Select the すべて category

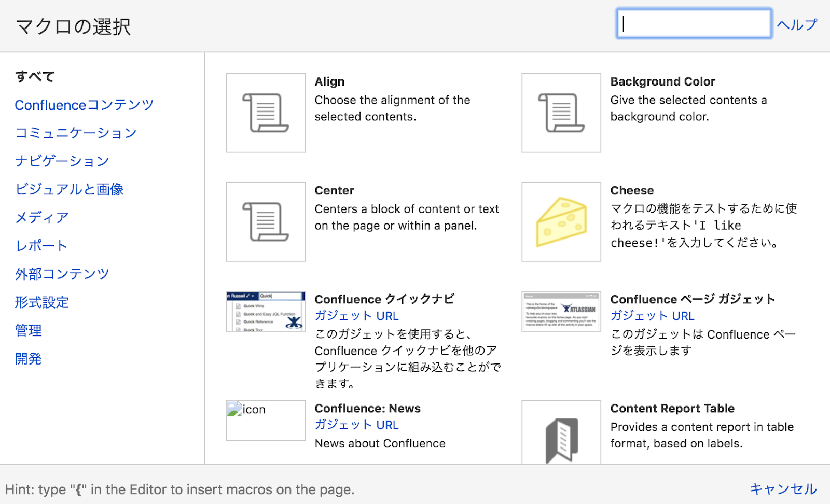[x=35, y=77]
